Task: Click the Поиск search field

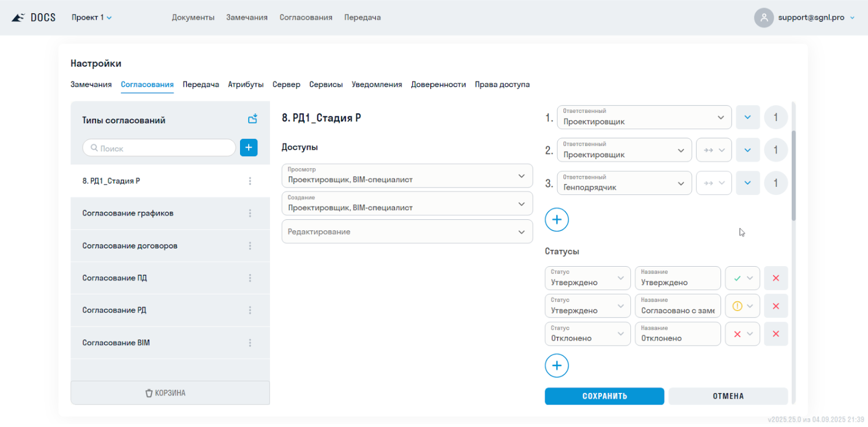Action: coord(159,148)
